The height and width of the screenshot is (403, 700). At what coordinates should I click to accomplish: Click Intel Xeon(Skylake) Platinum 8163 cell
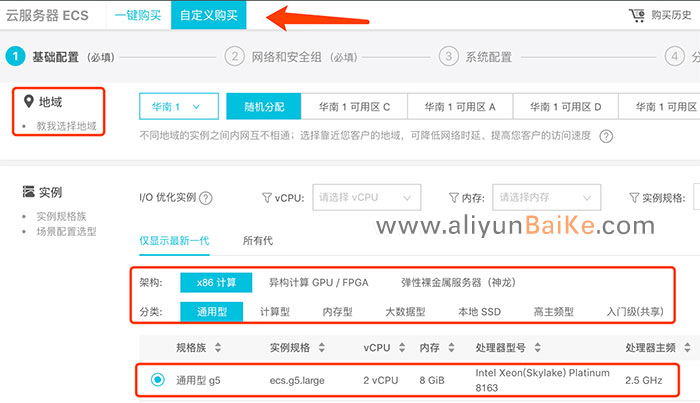point(542,380)
